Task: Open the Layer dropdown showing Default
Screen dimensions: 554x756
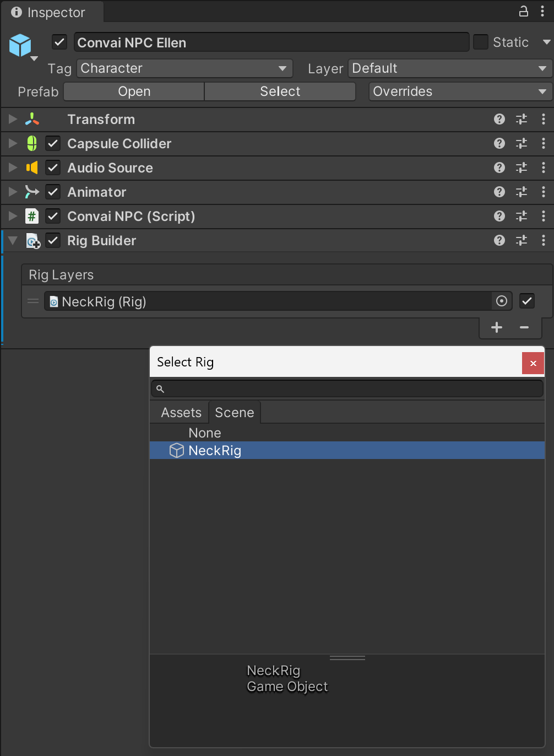Action: tap(450, 68)
